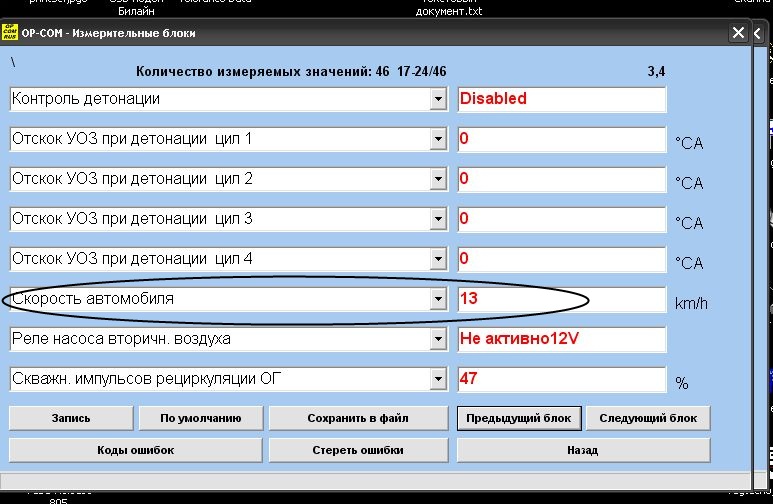Click the Disabled value field
773x504 pixels.
pyautogui.click(x=562, y=99)
